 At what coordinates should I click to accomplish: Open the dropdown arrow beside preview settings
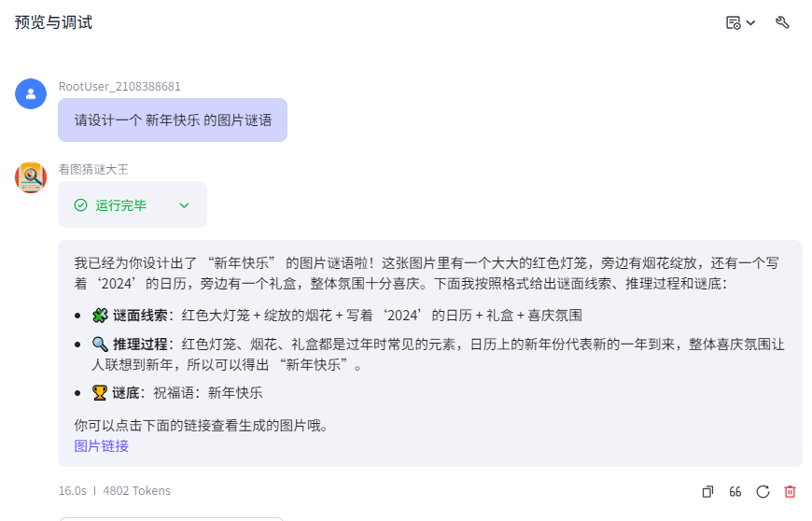[751, 22]
